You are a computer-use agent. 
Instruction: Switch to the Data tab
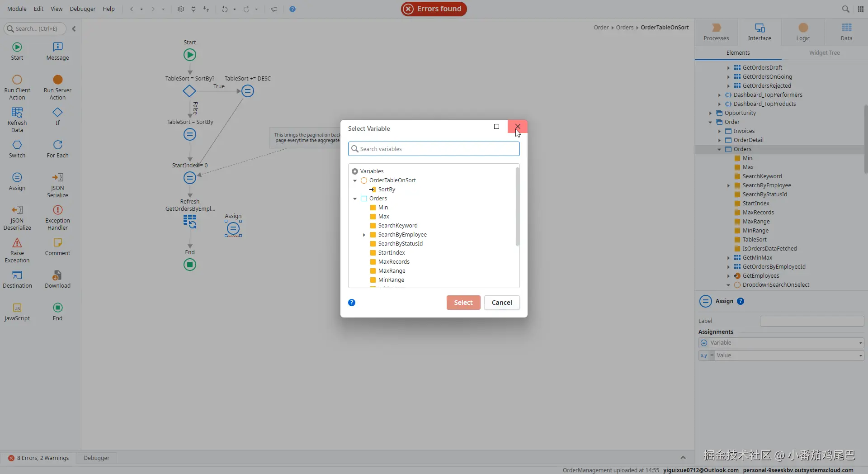(x=846, y=32)
